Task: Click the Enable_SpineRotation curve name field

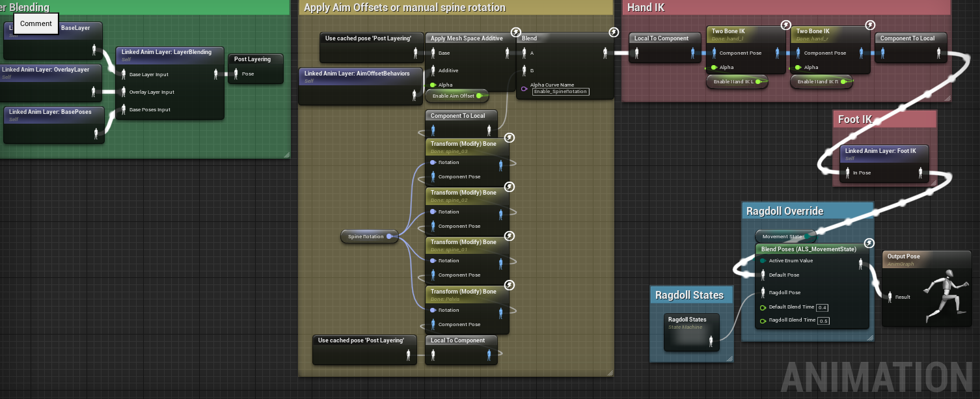Action: (x=560, y=92)
